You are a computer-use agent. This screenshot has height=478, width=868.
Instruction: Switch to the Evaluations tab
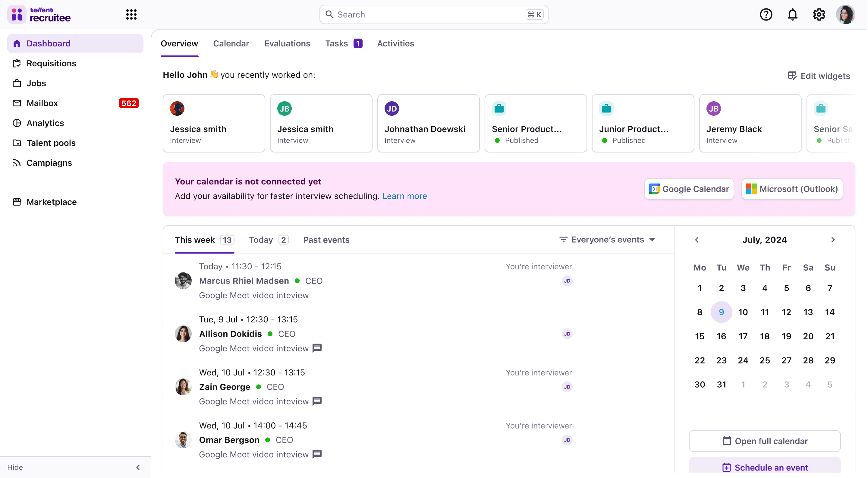(x=287, y=43)
